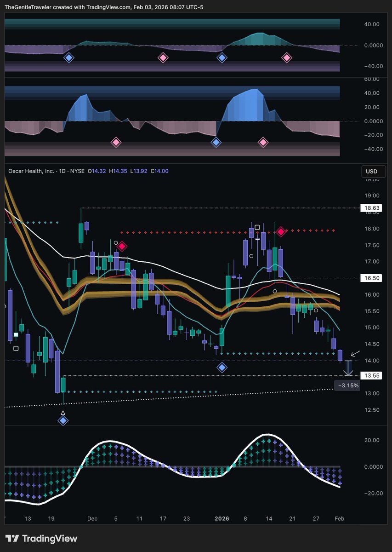This screenshot has width=392, height=552.
Task: Click the Feb label on the time axis
Action: [339, 518]
